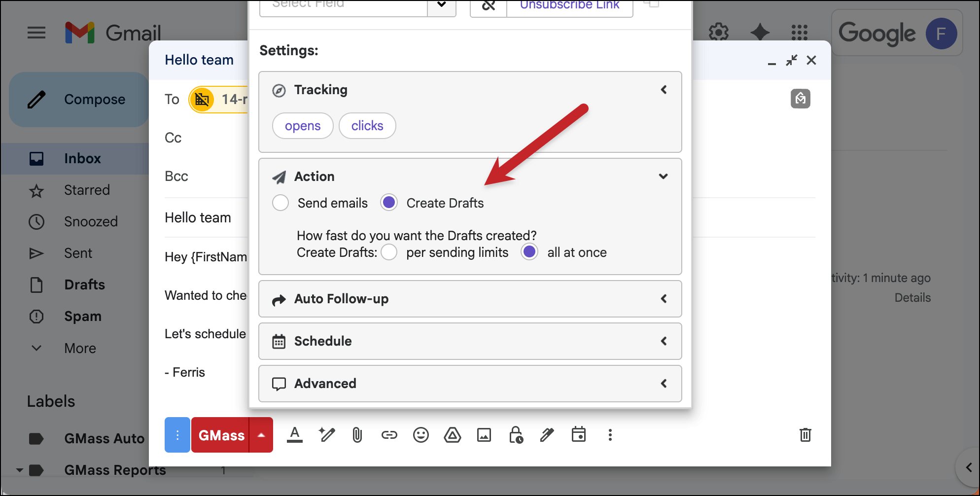Toggle the opens tracking pill
The height and width of the screenshot is (496, 980).
pyautogui.click(x=303, y=126)
